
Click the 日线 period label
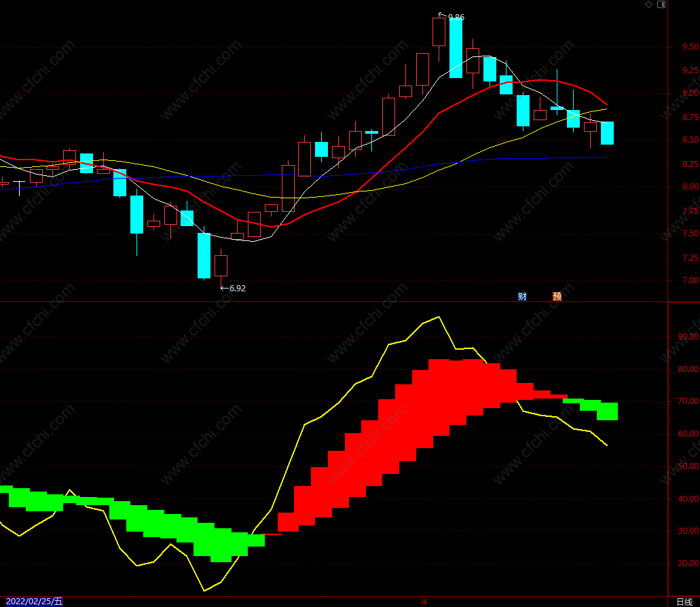coord(684,602)
